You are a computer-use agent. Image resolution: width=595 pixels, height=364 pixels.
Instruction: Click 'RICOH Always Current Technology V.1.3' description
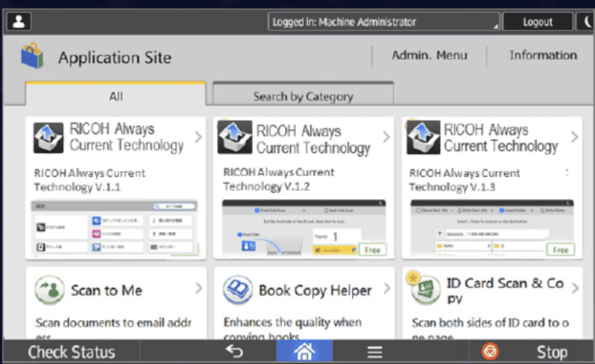pos(464,180)
